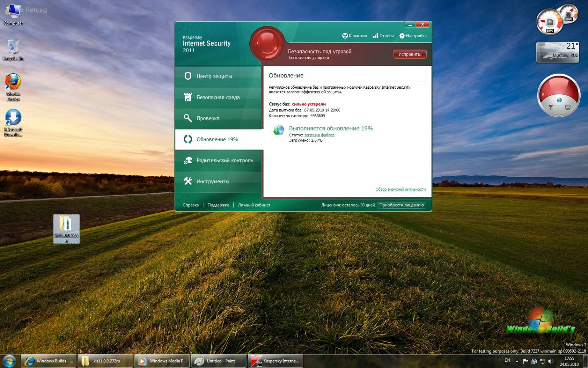Click the funnel button on the Kaspersky gadget
This screenshot has height=368, width=588.
(551, 107)
